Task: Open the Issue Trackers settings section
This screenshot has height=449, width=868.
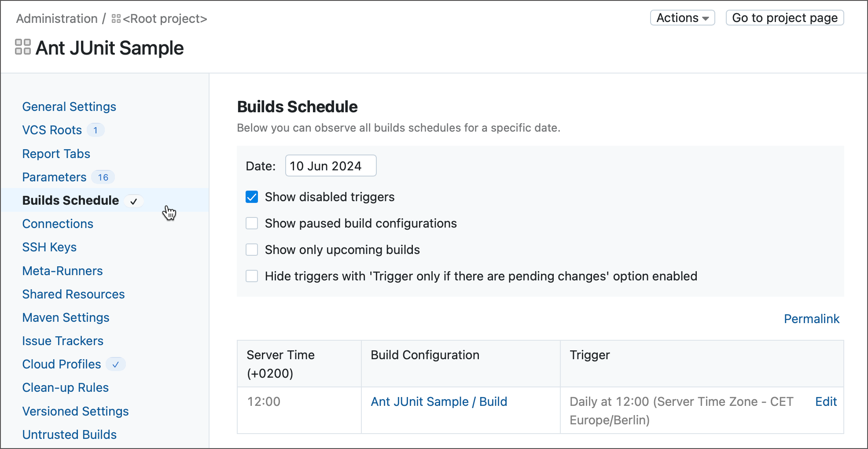Action: [63, 341]
